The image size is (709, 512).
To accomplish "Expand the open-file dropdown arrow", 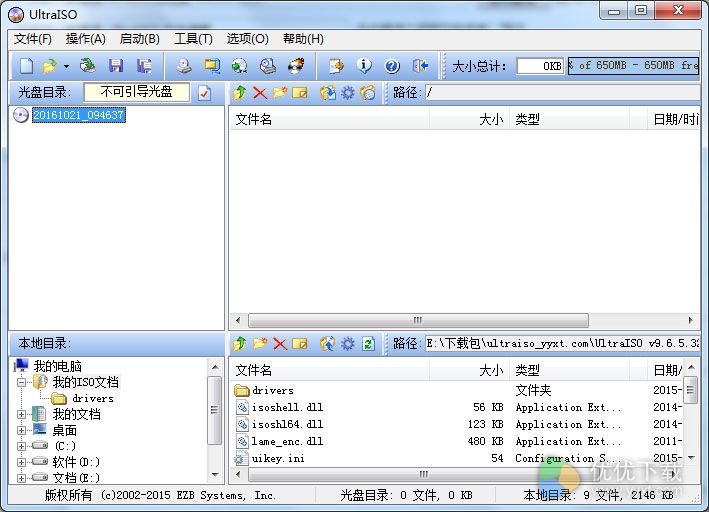I will tap(66, 66).
